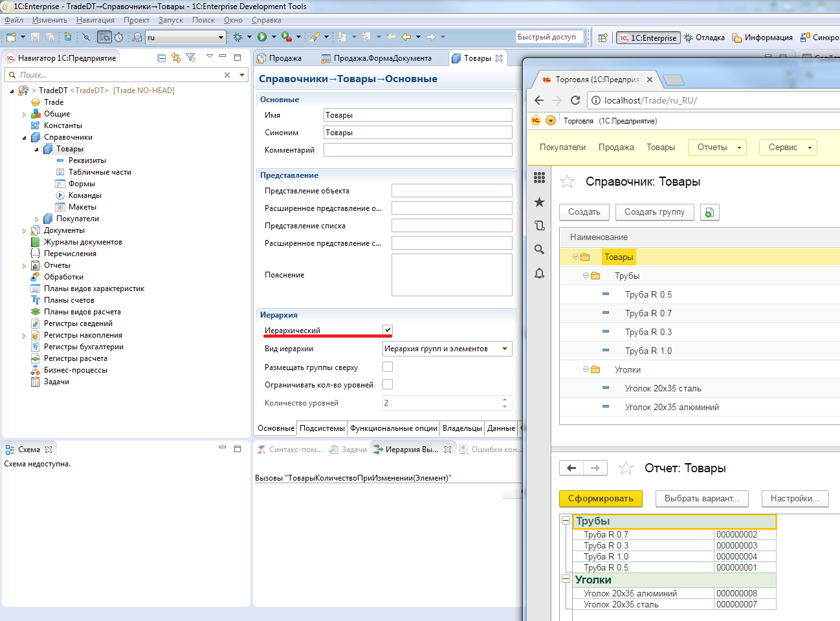The image size is (840, 621).
Task: Reload the localhost page in browser
Action: point(575,100)
